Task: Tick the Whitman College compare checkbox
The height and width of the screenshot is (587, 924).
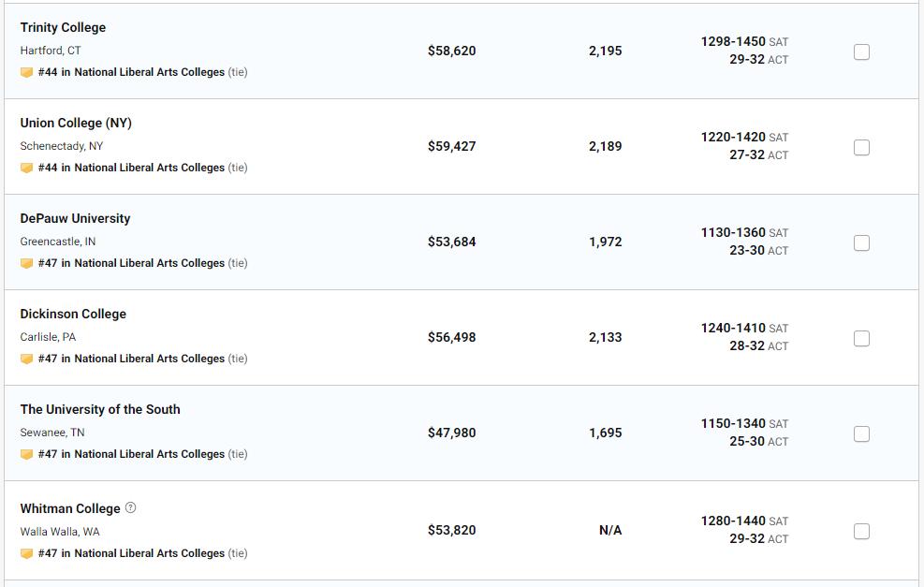Action: [x=861, y=531]
